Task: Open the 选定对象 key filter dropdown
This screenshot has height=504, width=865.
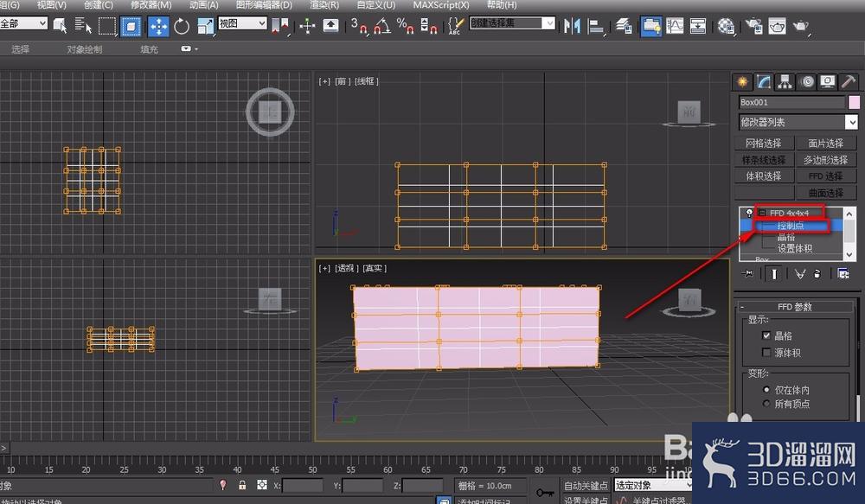Action: click(652, 485)
